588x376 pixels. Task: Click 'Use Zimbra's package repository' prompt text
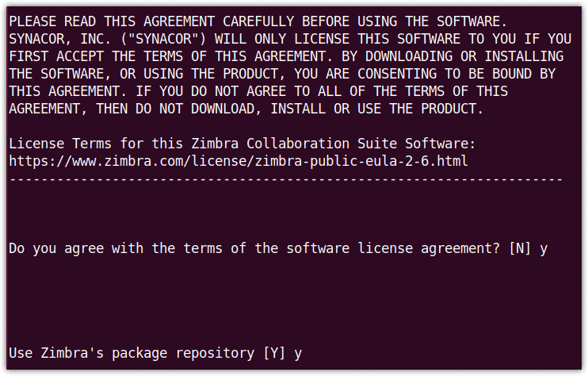[132, 353]
